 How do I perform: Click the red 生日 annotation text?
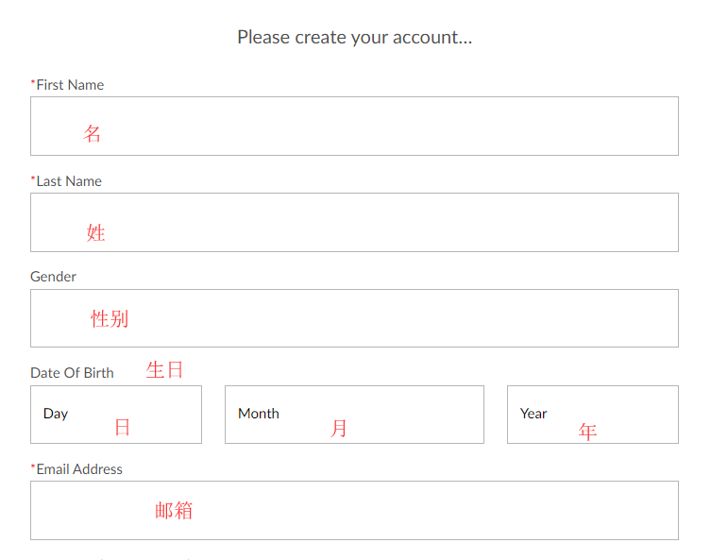pos(164,370)
